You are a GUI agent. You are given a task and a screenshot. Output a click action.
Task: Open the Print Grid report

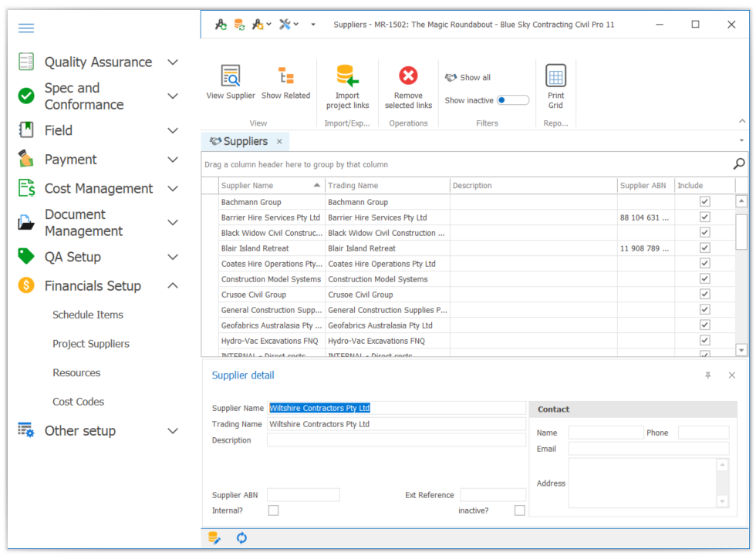[555, 76]
